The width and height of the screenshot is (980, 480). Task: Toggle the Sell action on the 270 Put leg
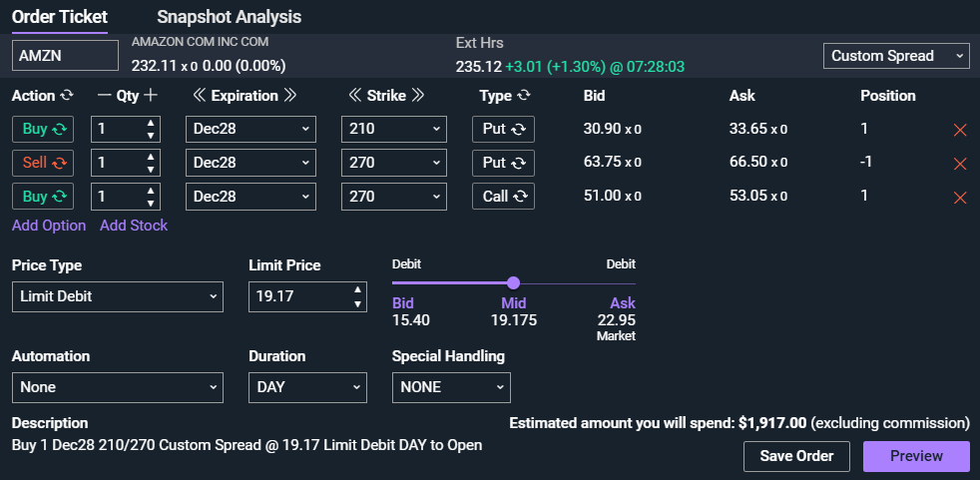pyautogui.click(x=43, y=163)
